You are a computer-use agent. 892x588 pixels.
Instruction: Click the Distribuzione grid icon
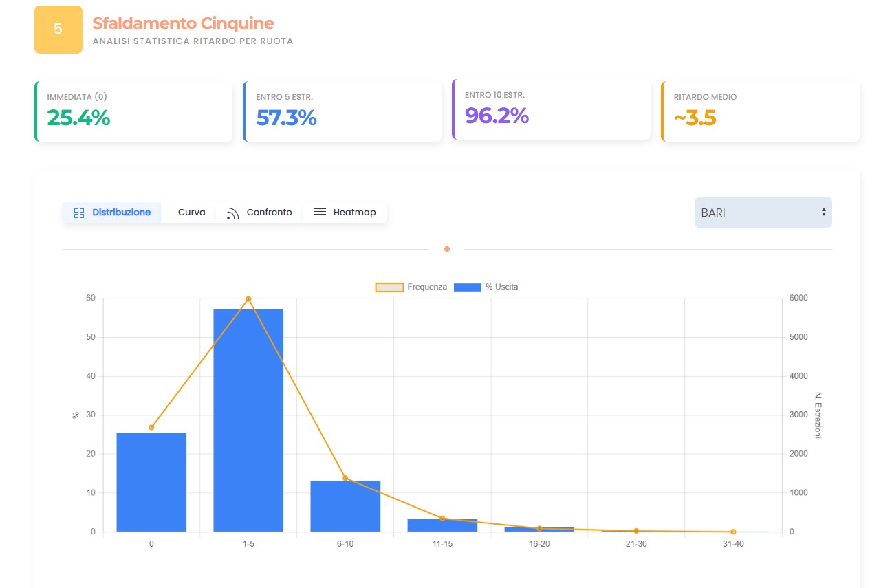point(79,213)
